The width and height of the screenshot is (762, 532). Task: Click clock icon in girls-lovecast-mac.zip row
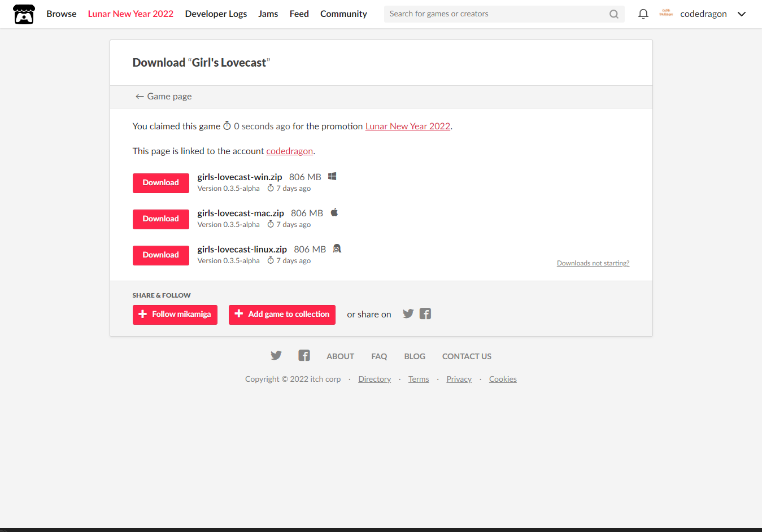[271, 224]
